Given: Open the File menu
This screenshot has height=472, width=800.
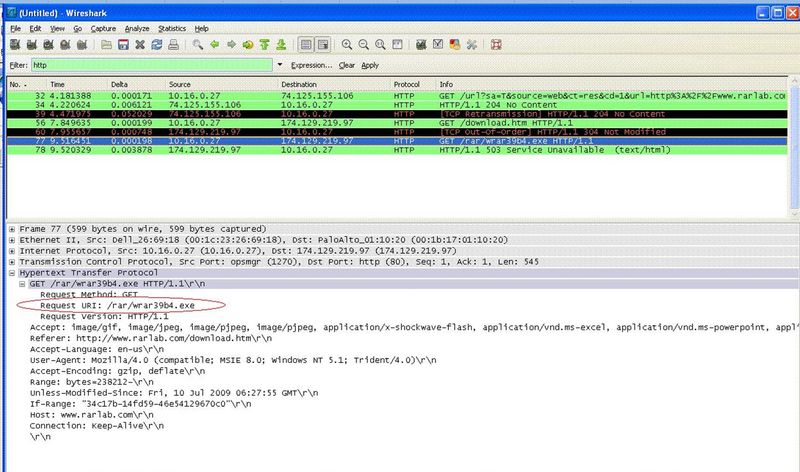Looking at the screenshot, I should [15, 29].
